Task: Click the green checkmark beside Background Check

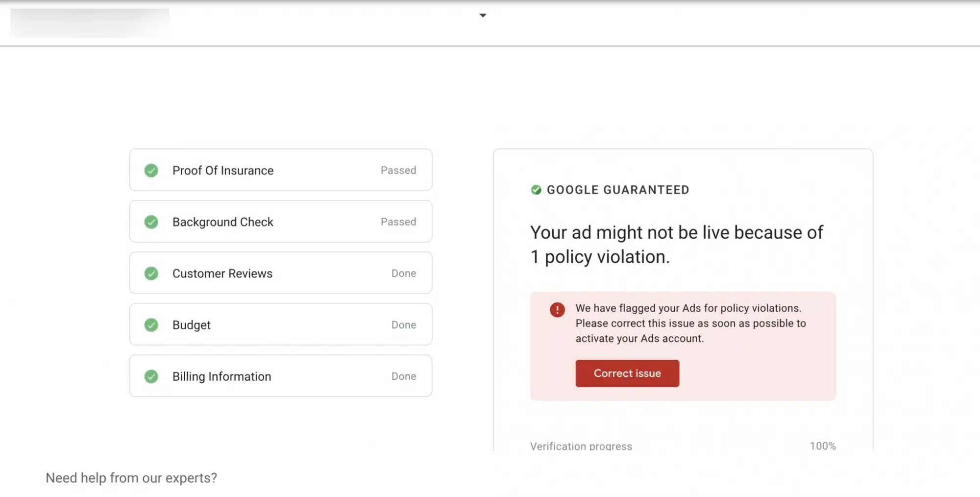Action: point(151,222)
